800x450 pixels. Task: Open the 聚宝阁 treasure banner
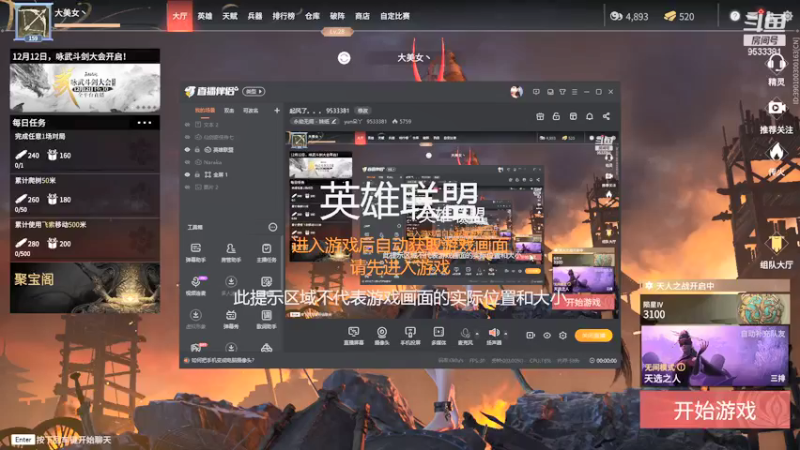tap(85, 288)
